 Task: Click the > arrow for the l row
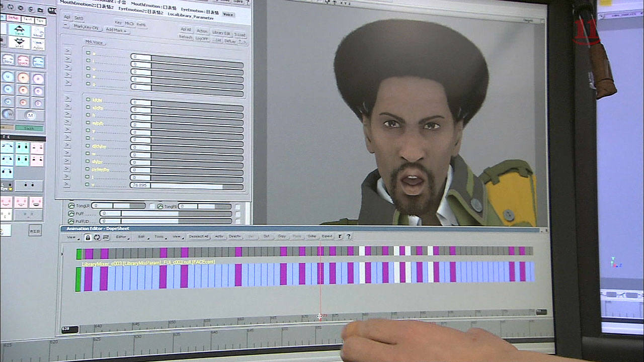click(68, 176)
